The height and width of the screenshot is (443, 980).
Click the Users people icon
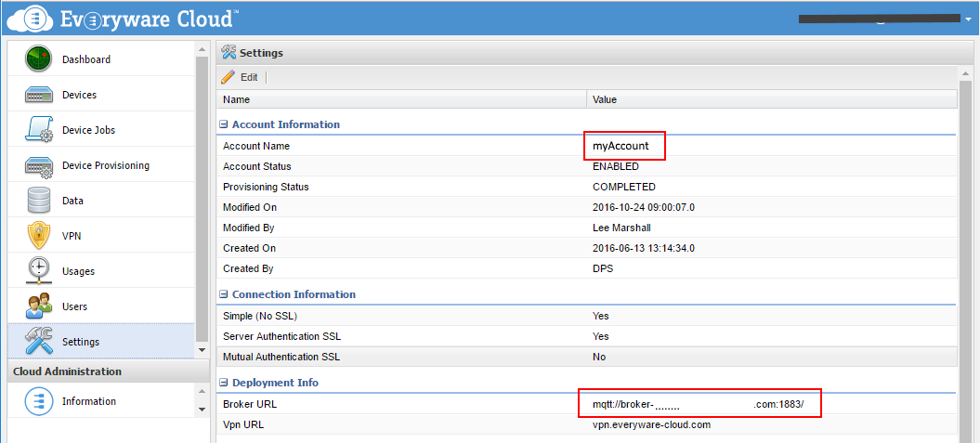pos(39,306)
